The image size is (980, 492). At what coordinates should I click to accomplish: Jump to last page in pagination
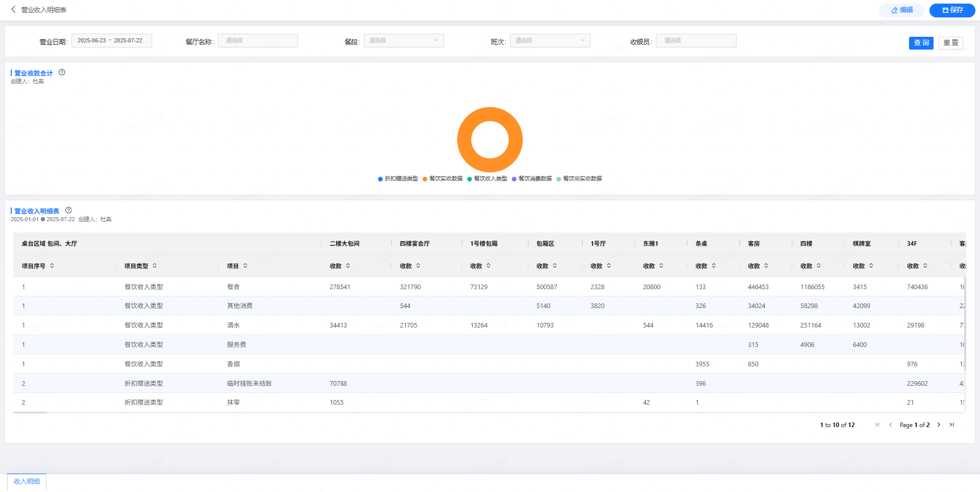[x=951, y=425]
